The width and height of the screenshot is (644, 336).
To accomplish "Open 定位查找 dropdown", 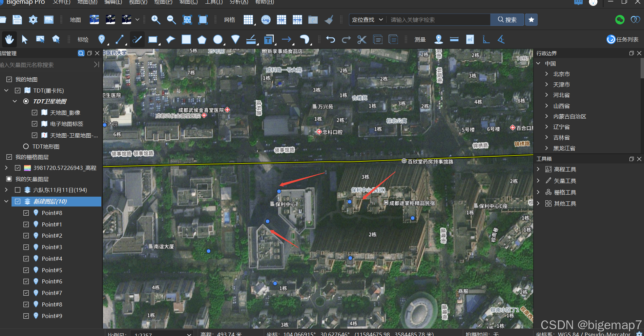I will (368, 20).
